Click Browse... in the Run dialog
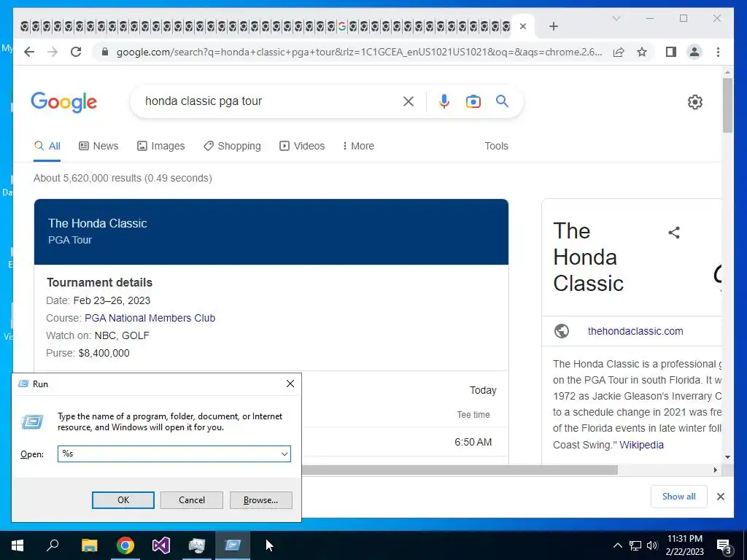Image resolution: width=747 pixels, height=560 pixels. tap(260, 500)
